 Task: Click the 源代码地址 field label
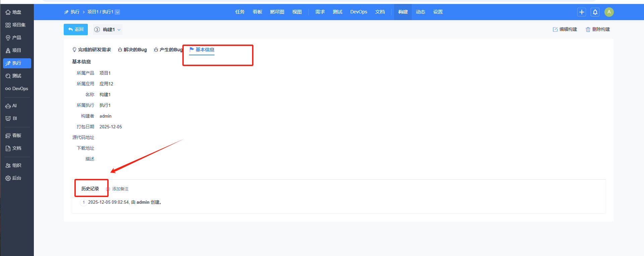83,137
